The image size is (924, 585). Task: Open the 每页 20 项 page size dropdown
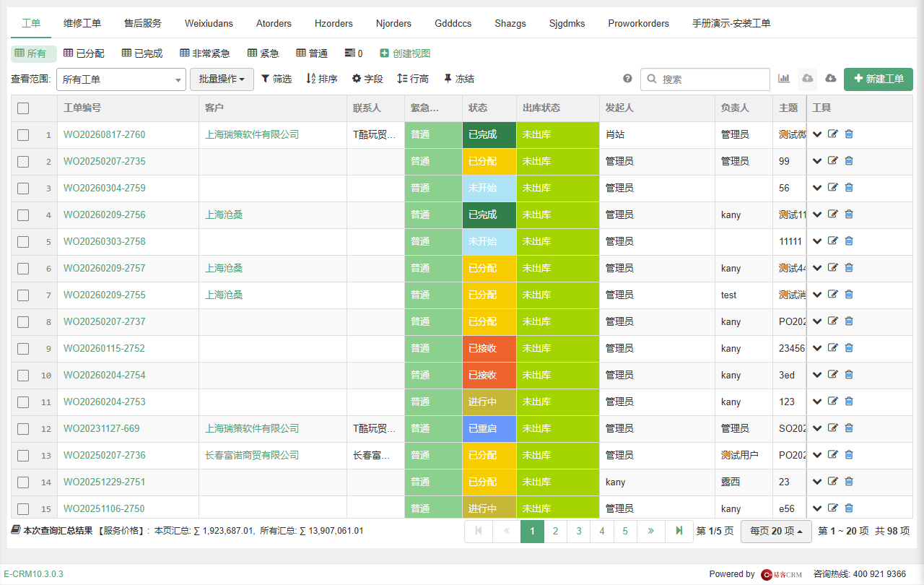(776, 532)
